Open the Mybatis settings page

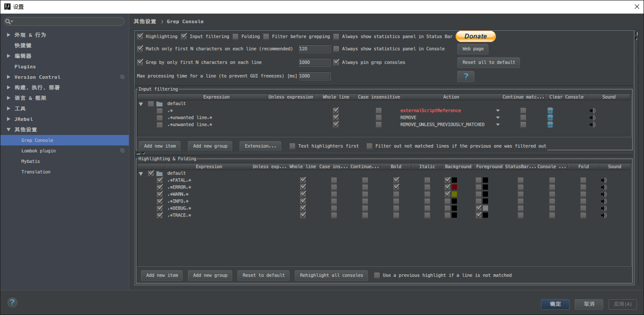31,161
